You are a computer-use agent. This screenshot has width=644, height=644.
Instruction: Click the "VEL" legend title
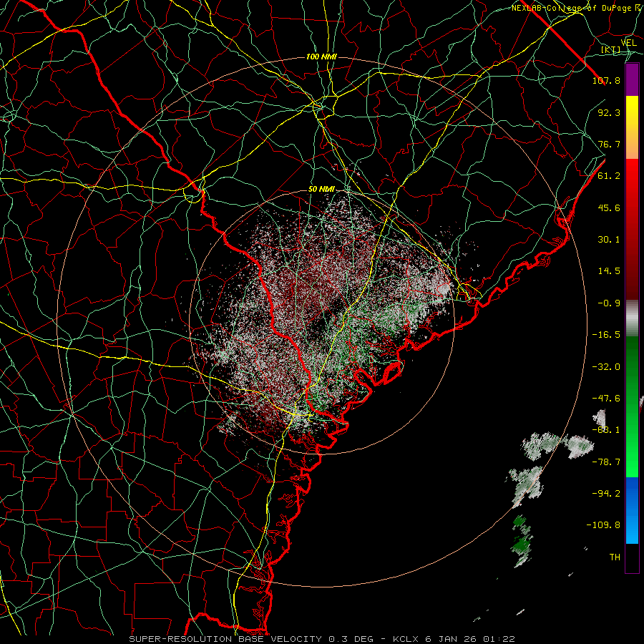[x=628, y=43]
